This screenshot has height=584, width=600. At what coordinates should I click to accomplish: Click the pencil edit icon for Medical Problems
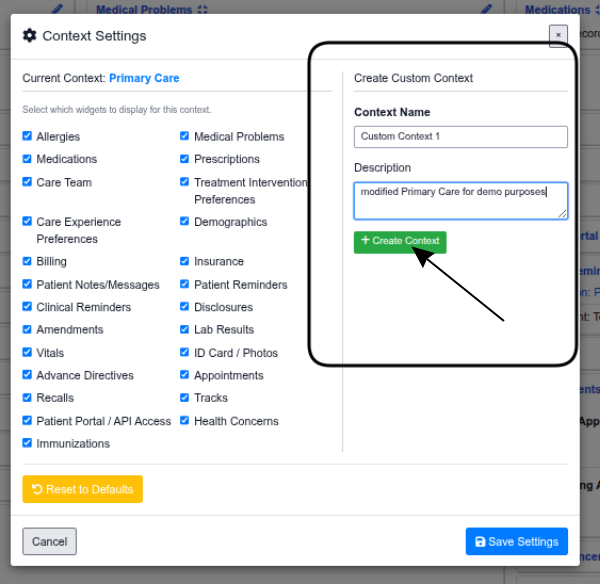486,9
